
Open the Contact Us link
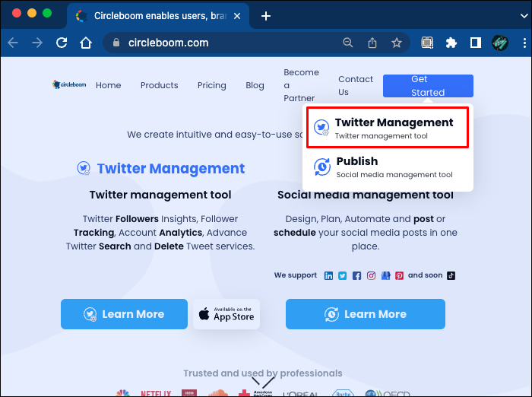(356, 86)
